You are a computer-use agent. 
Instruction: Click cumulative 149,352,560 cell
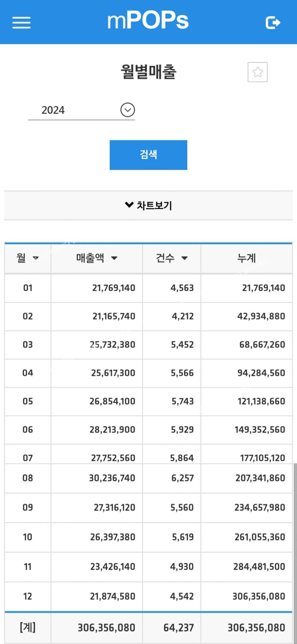tap(260, 430)
